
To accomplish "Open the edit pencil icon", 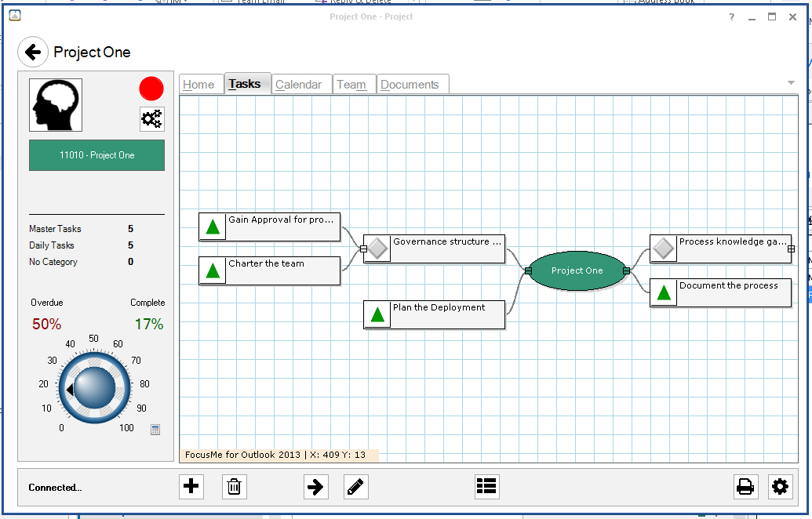I will click(x=355, y=486).
